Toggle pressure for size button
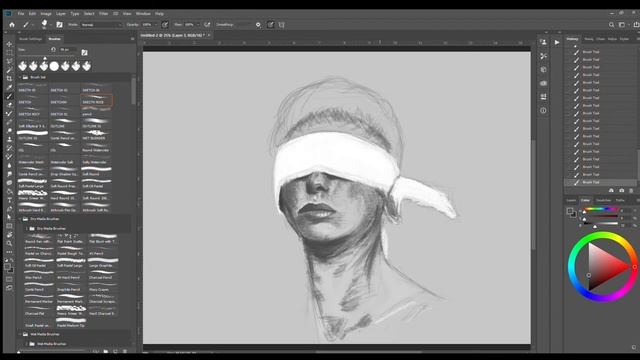Screen dimensions: 640x360 pyautogui.click(x=270, y=25)
